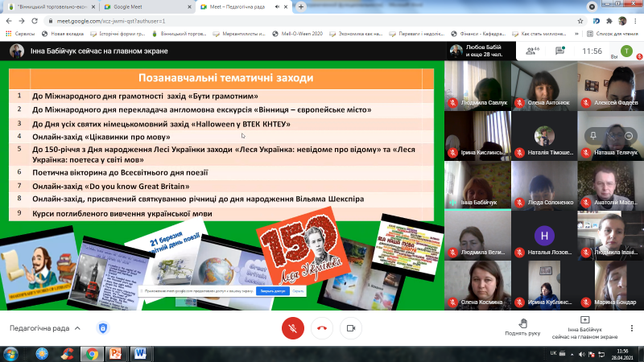Viewport: 644px width, 362px height.
Task: Select Наталія Тімоше... avatar tile
Action: click(544, 135)
